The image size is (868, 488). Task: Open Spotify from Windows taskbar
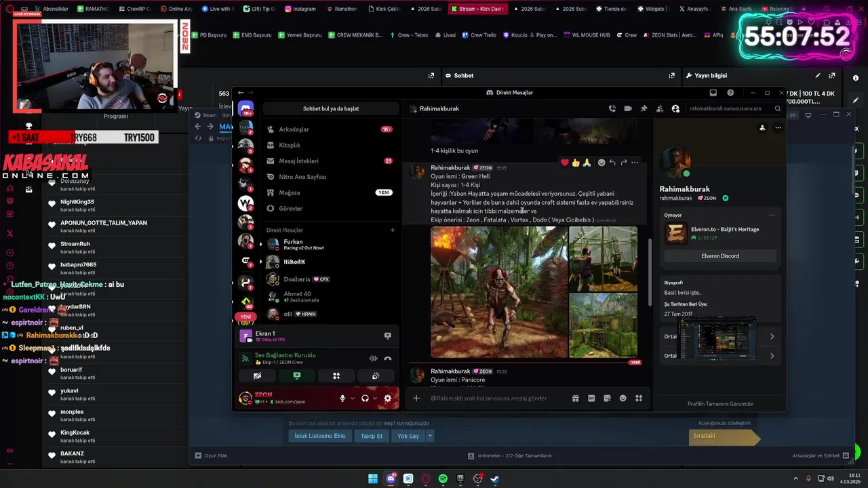(x=443, y=479)
